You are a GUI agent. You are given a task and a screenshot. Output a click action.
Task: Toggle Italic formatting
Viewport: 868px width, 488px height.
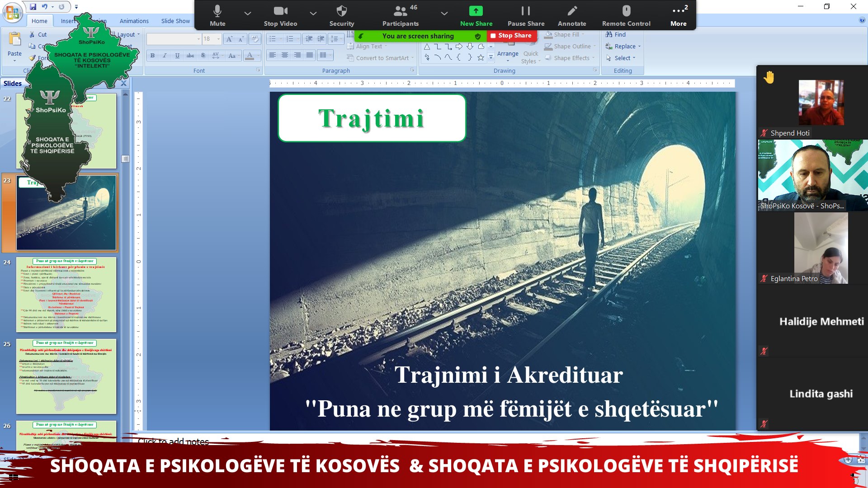pyautogui.click(x=165, y=56)
